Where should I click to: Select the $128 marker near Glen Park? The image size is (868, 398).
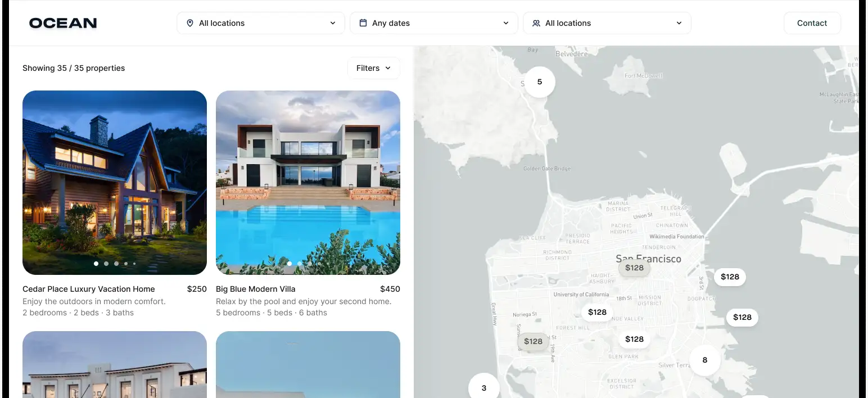[x=634, y=339]
